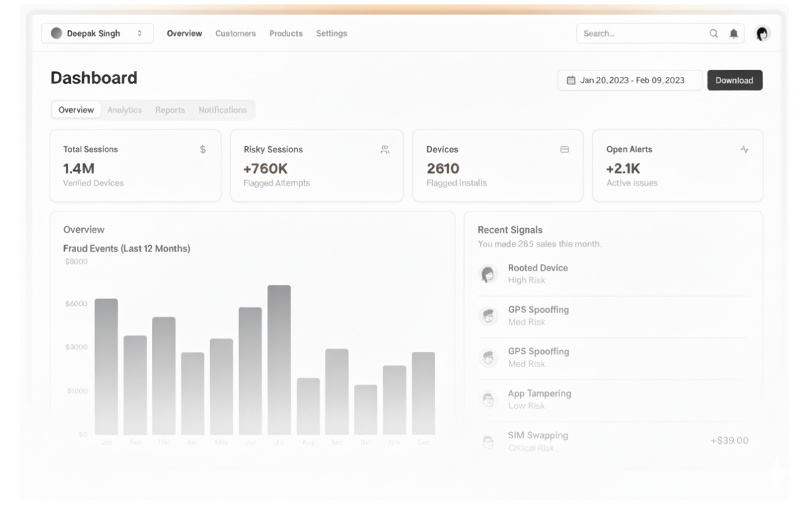The image size is (812, 508).
Task: Click the card icon in Devices
Action: coord(565,149)
